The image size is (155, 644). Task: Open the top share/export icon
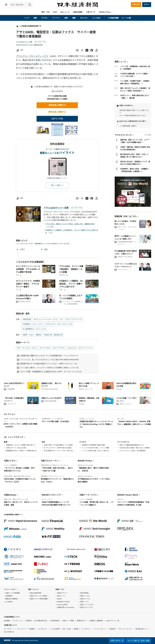(96, 50)
